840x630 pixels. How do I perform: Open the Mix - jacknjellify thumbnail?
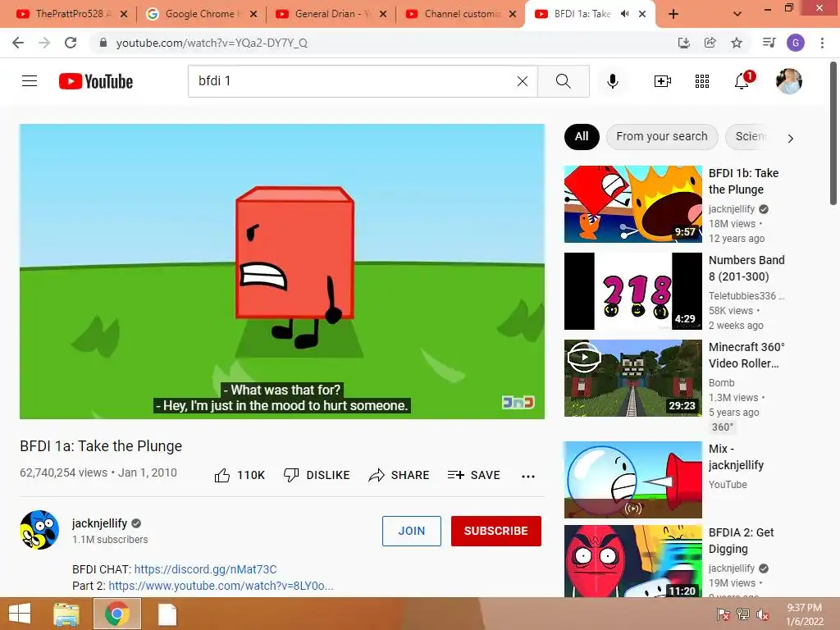pos(632,479)
